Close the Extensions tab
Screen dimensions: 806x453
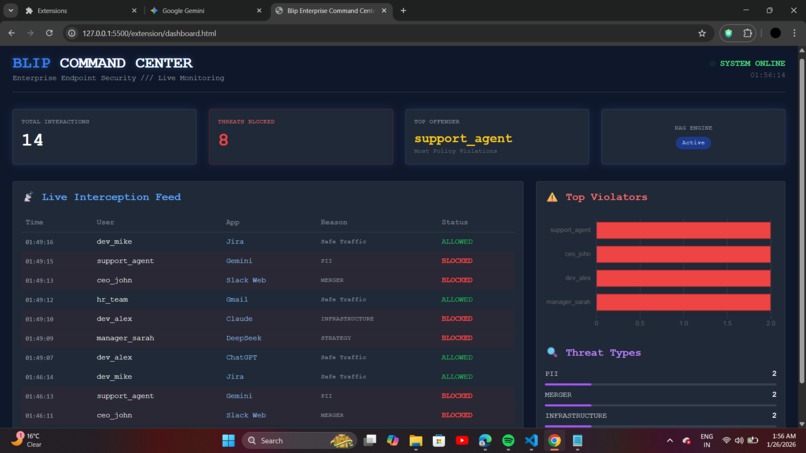(134, 10)
